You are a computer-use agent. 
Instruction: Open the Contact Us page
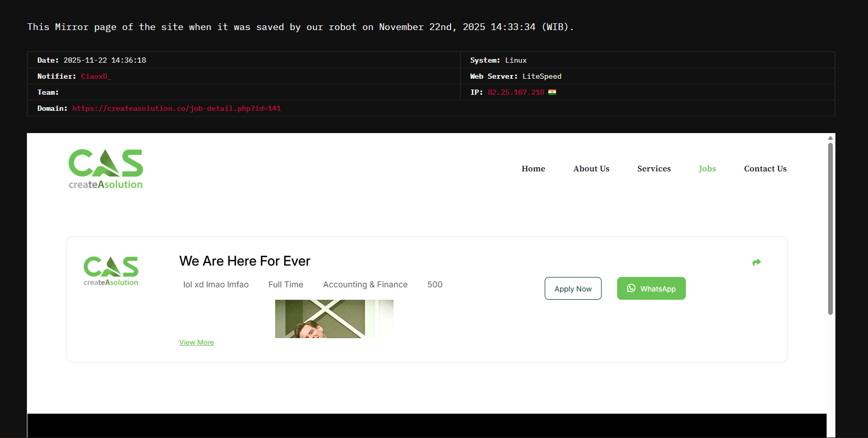pyautogui.click(x=765, y=169)
